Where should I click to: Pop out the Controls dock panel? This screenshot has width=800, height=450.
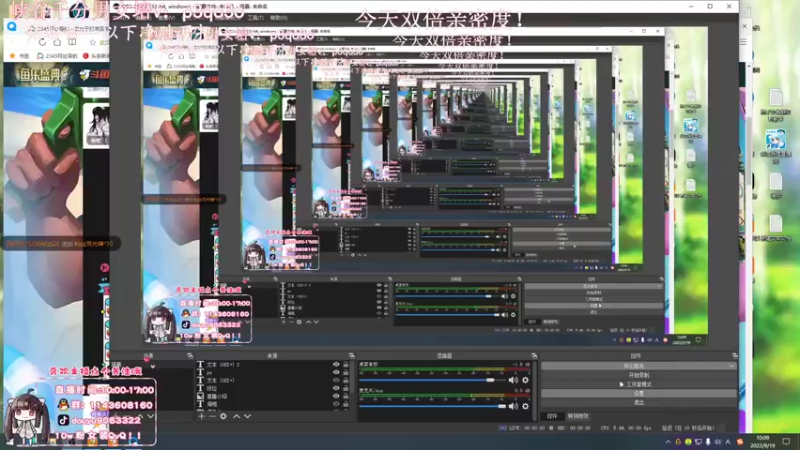coord(735,356)
